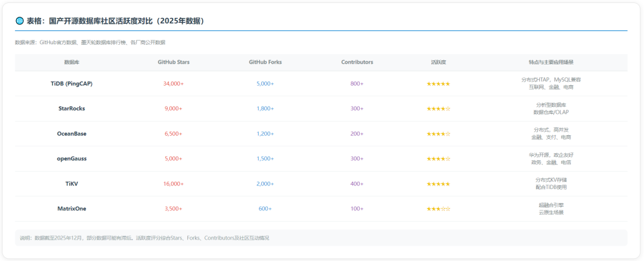Click the star rating in the openGauss row
The width and height of the screenshot is (644, 261).
[438, 159]
